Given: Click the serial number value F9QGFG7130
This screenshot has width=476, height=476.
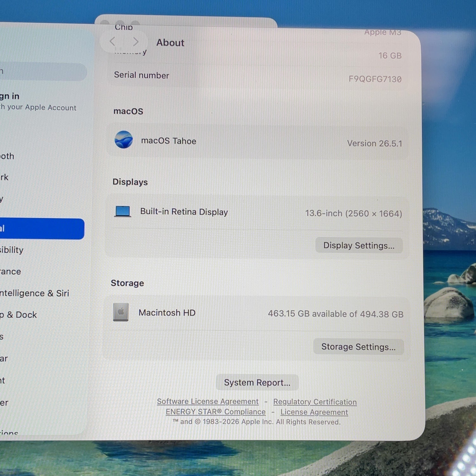Looking at the screenshot, I should tap(375, 79).
